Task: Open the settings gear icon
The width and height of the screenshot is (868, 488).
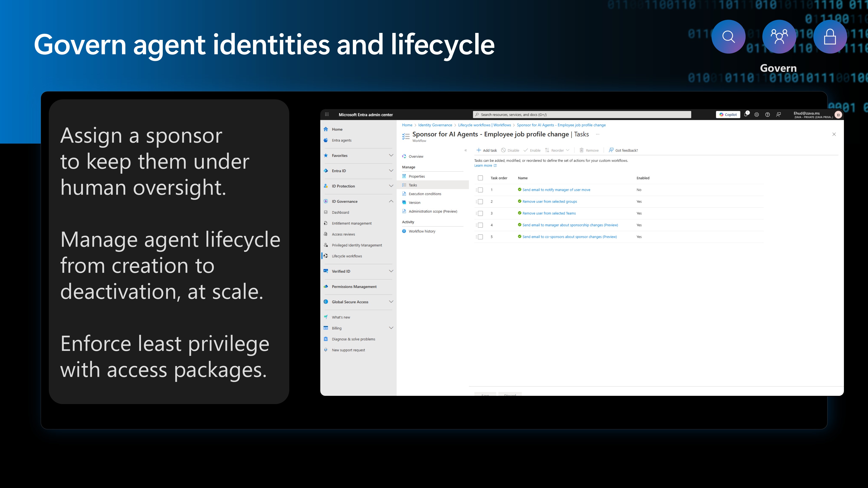Action: 756,115
